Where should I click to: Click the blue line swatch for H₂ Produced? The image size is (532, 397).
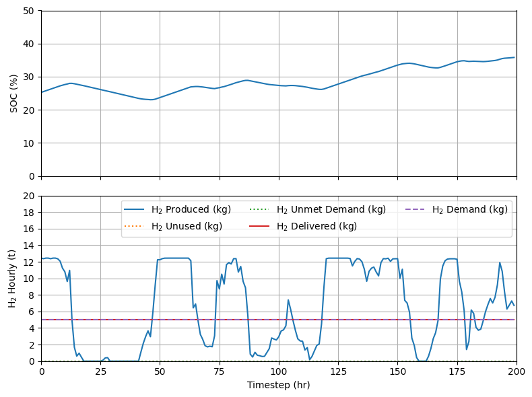point(137,209)
